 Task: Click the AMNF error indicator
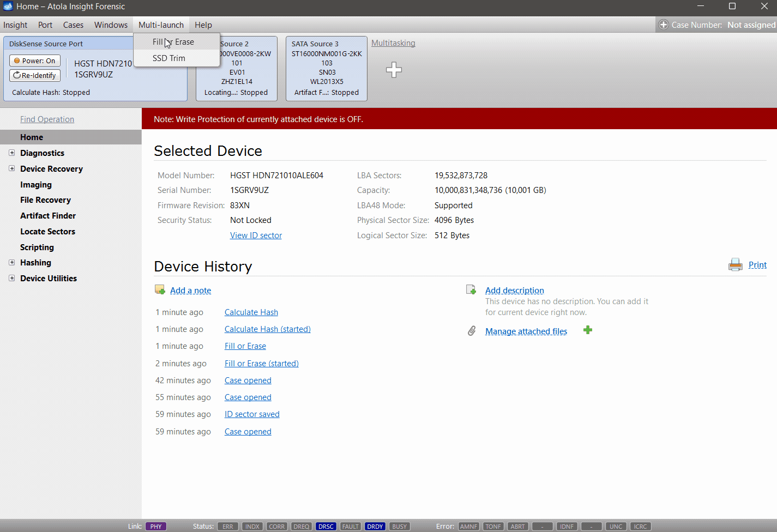click(469, 527)
